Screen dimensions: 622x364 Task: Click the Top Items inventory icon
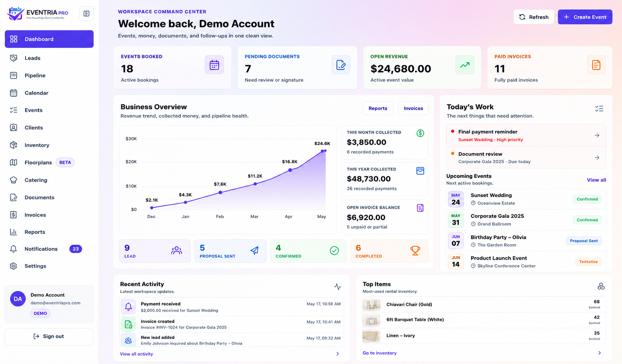pyautogui.click(x=601, y=286)
